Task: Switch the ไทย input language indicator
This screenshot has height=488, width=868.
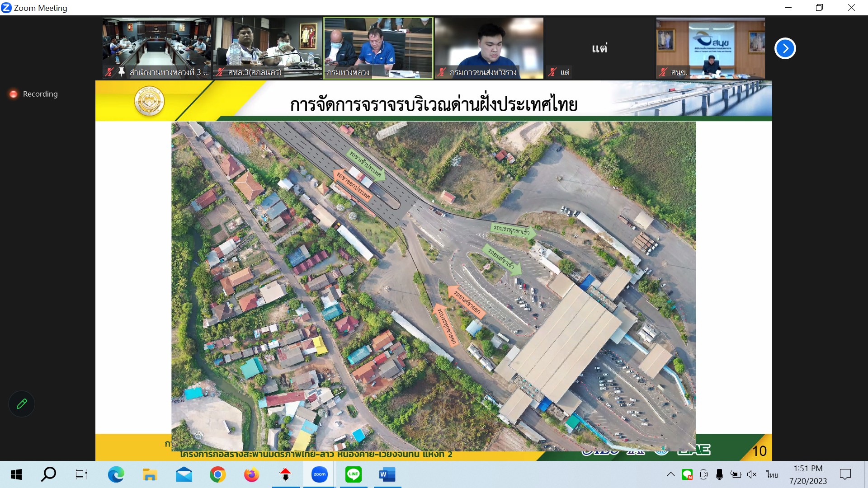Action: coord(772,474)
